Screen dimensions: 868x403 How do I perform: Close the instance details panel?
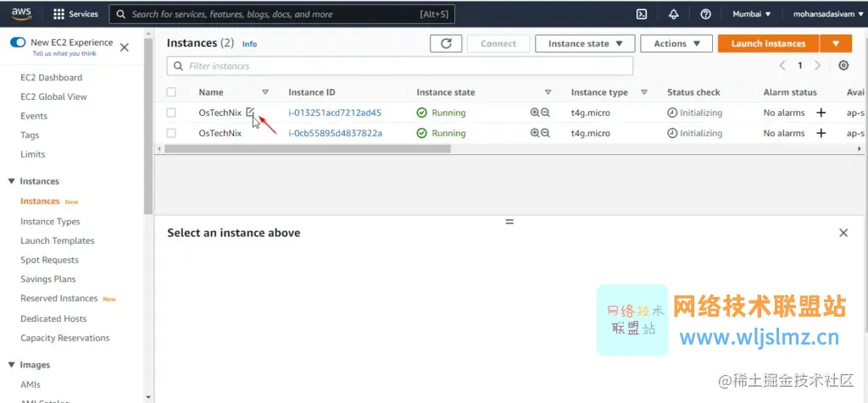click(843, 233)
